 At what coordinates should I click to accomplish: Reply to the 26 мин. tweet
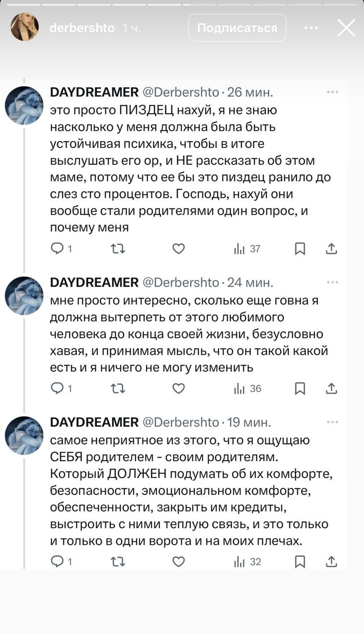[58, 249]
